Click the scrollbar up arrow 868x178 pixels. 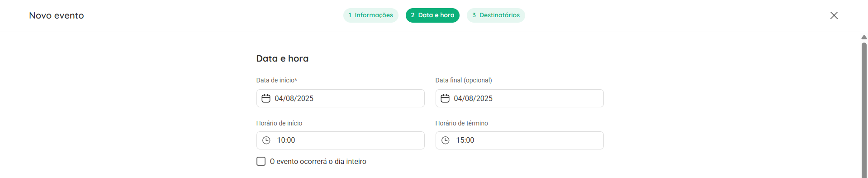[864, 37]
